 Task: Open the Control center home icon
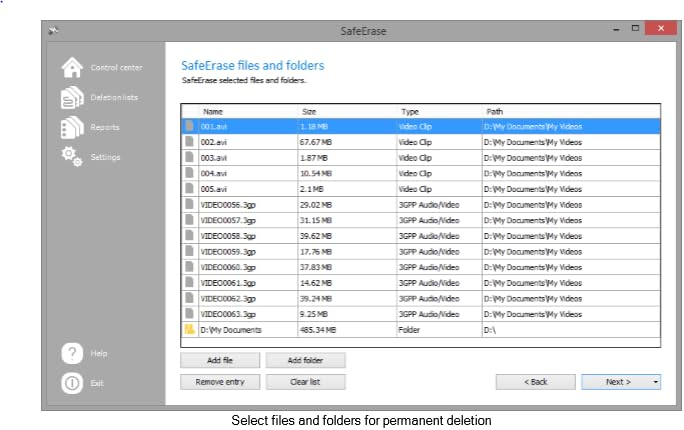coord(72,68)
